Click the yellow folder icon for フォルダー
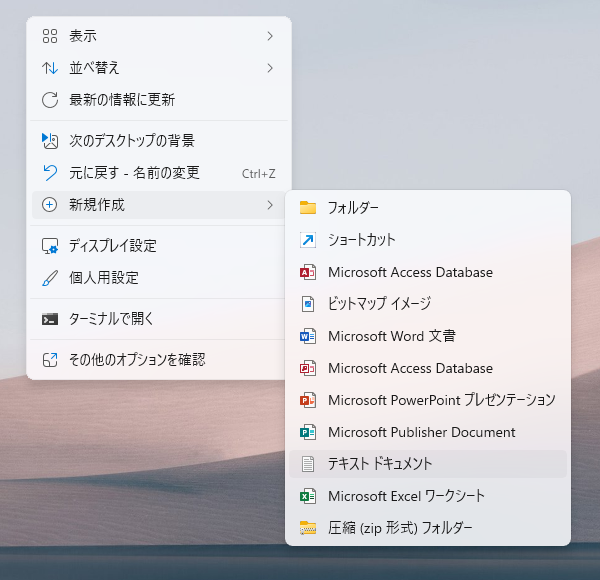Screen dimensions: 600x580 click(x=308, y=208)
